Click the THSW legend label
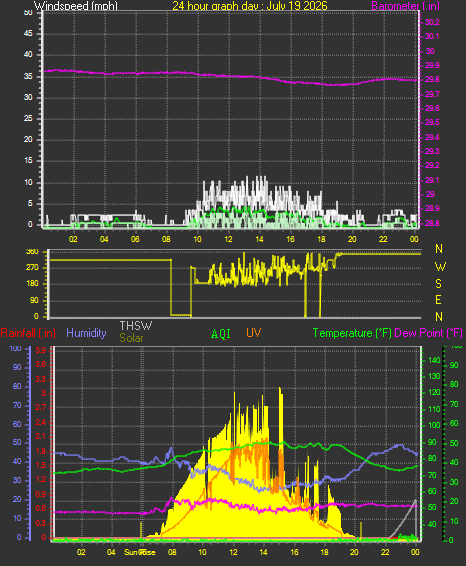Image resolution: width=466 pixels, height=566 pixels. point(136,326)
